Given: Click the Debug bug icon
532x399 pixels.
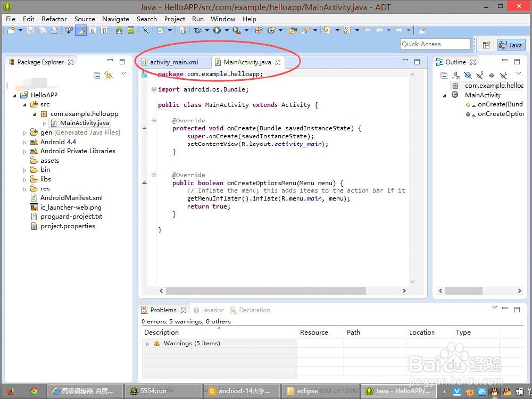Looking at the screenshot, I should [x=197, y=30].
